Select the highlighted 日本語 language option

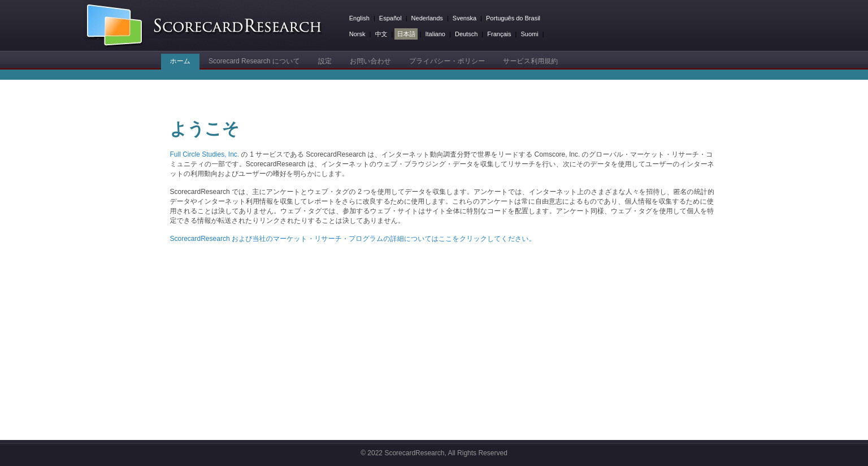pyautogui.click(x=406, y=34)
